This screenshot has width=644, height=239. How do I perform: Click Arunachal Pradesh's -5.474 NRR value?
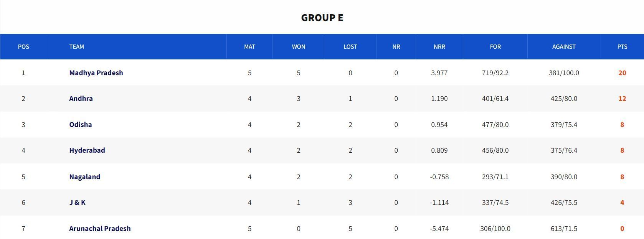tap(439, 229)
